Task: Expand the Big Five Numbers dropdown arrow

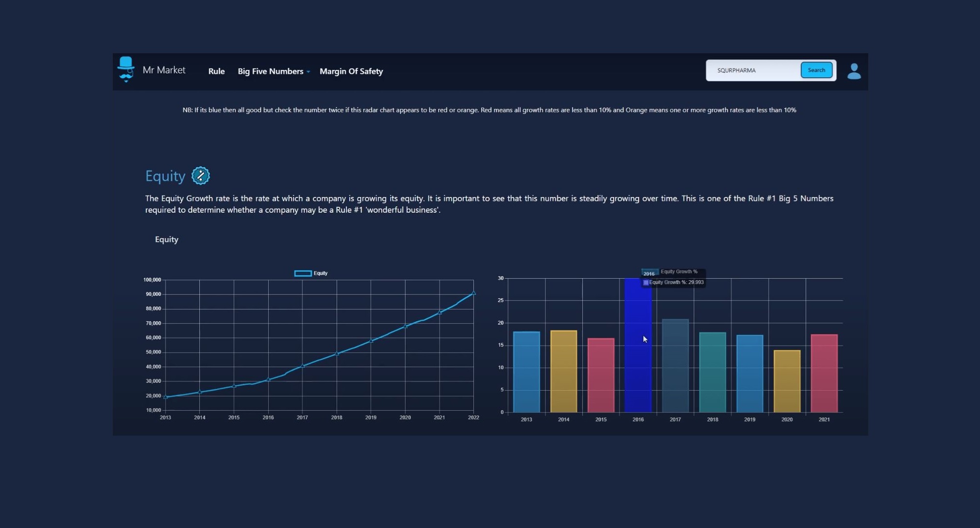Action: point(308,72)
